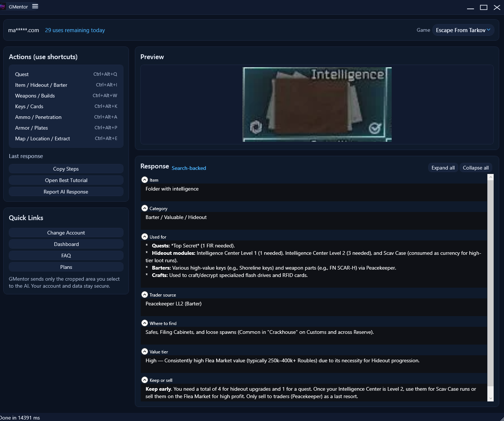Collapse the "Used for" section chevron icon
This screenshot has height=421, width=504.
pyautogui.click(x=144, y=236)
